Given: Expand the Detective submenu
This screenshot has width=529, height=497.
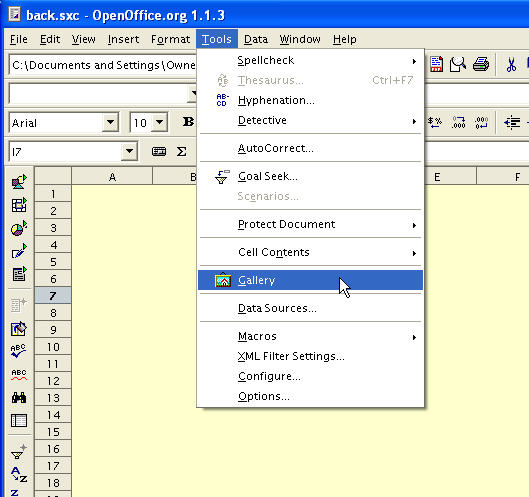Looking at the screenshot, I should coord(310,120).
